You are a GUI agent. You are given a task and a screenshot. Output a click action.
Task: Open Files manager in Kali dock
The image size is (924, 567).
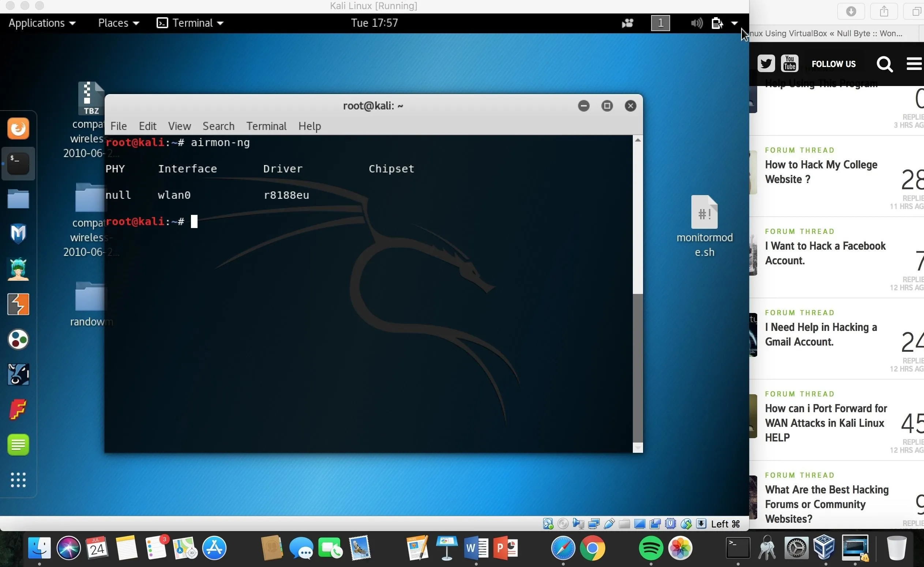[x=18, y=199]
